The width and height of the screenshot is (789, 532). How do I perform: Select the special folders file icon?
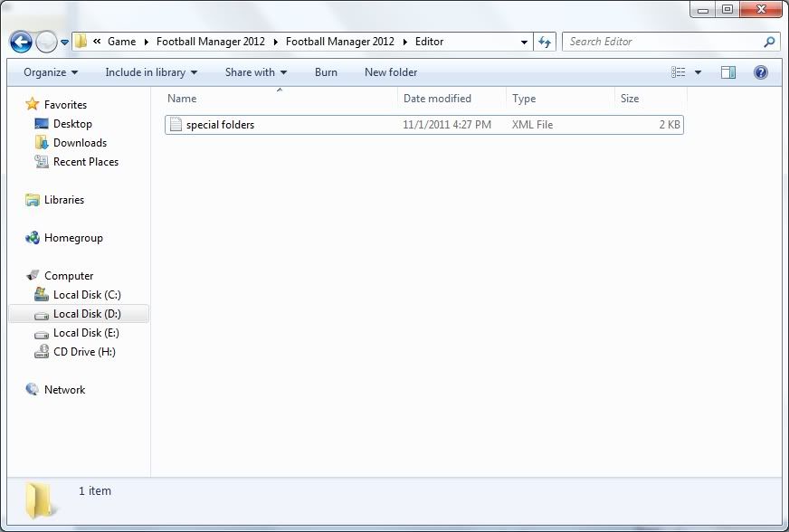176,124
